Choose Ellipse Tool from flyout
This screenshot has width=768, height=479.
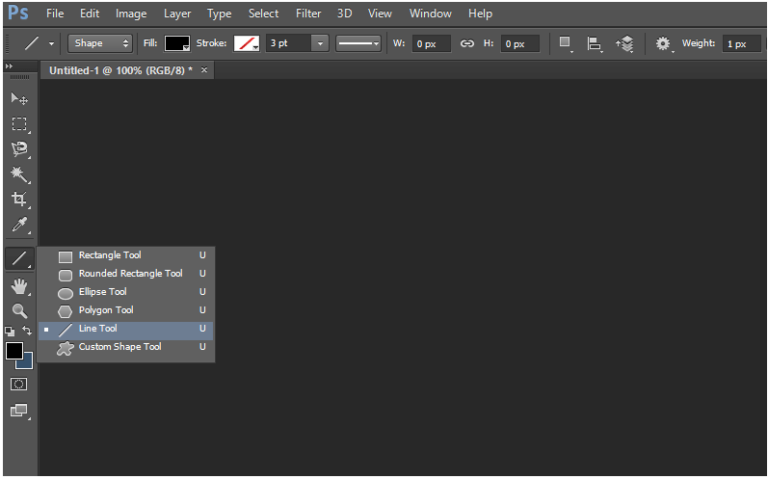(126, 292)
